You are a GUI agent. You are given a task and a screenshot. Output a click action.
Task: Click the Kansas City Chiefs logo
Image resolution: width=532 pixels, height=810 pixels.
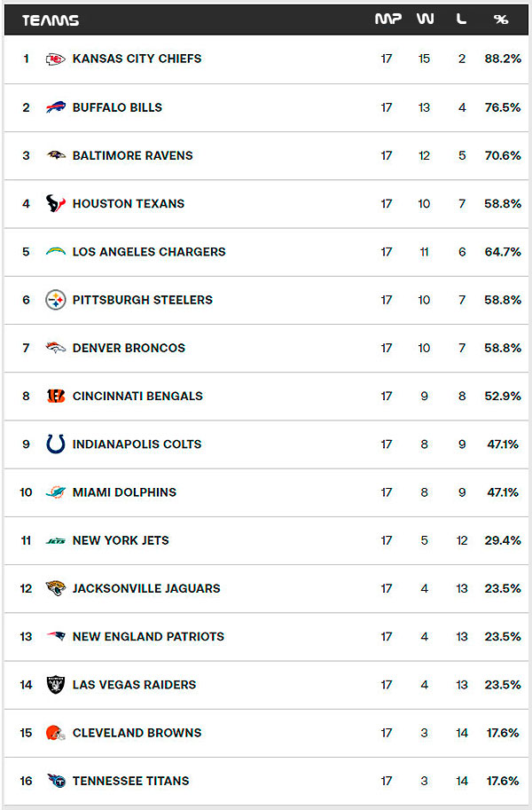point(56,59)
